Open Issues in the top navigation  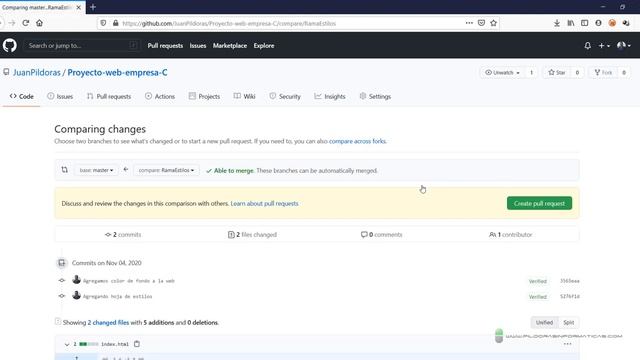pyautogui.click(x=198, y=46)
